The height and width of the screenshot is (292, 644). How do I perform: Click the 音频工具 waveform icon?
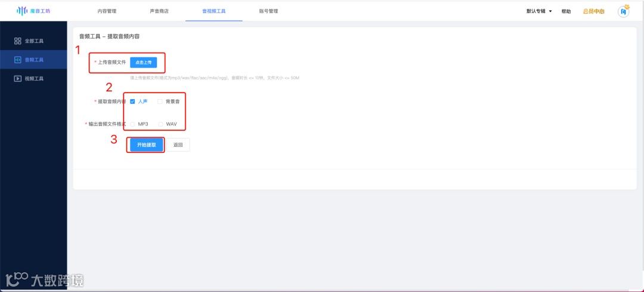coord(17,60)
